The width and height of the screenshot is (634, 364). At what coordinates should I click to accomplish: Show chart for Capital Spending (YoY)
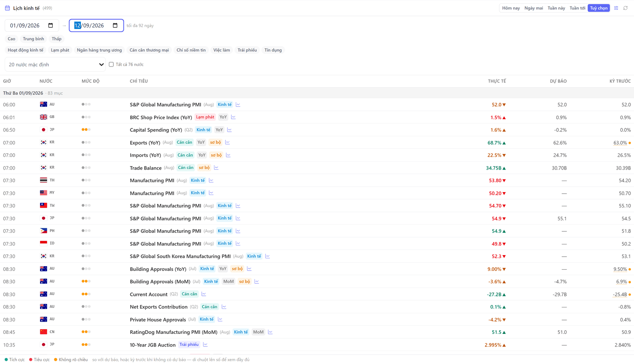pyautogui.click(x=229, y=130)
